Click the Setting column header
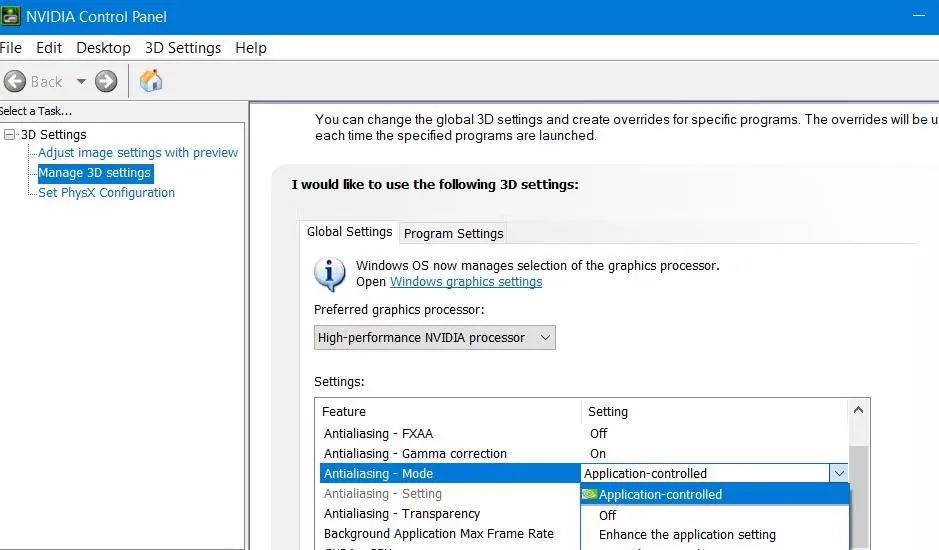 tap(714, 412)
